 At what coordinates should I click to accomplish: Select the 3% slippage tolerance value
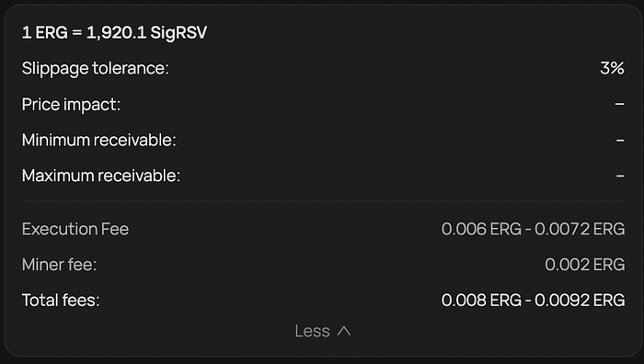click(612, 68)
